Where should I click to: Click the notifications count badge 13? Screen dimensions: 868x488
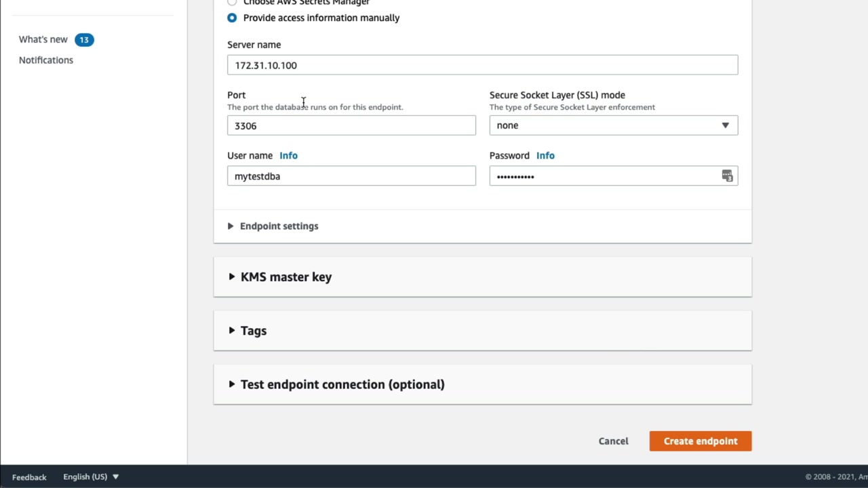click(84, 40)
